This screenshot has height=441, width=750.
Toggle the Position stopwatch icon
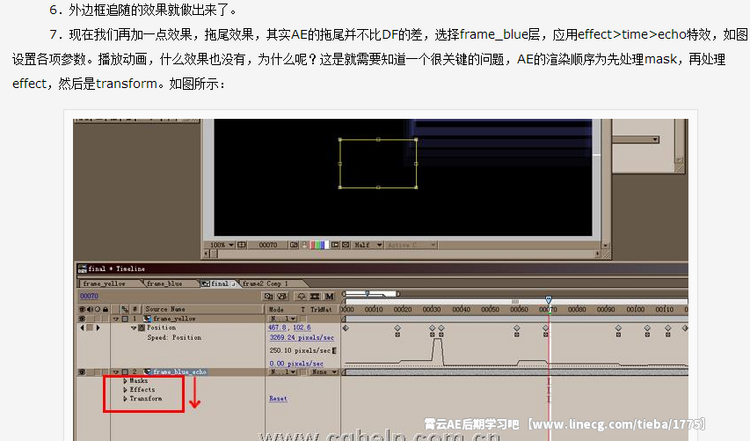tap(142, 328)
